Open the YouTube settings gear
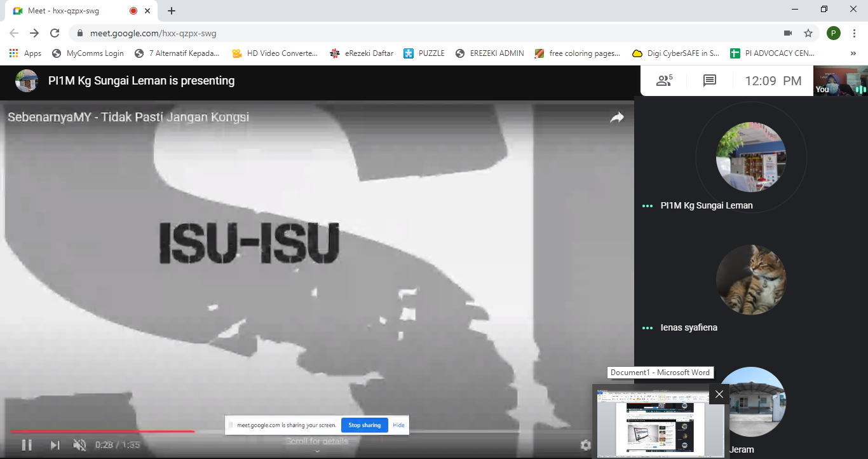 tap(586, 445)
